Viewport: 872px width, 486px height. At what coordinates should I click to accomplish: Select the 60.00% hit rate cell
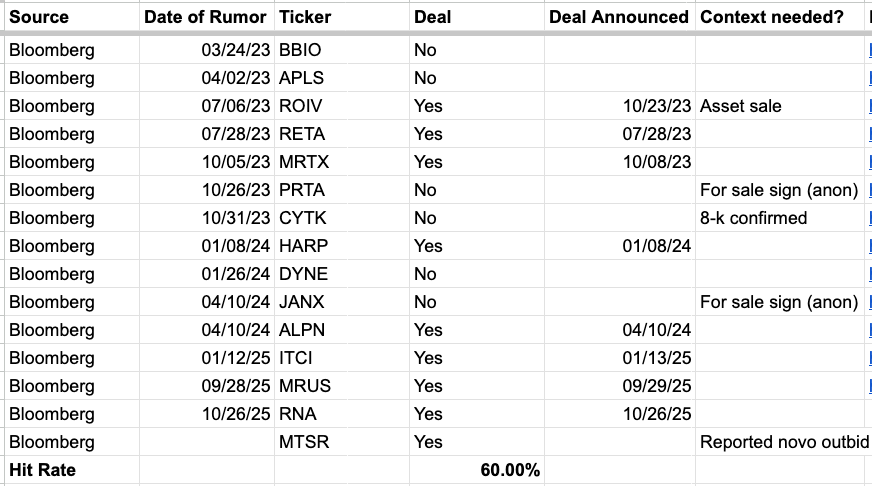tap(477, 470)
